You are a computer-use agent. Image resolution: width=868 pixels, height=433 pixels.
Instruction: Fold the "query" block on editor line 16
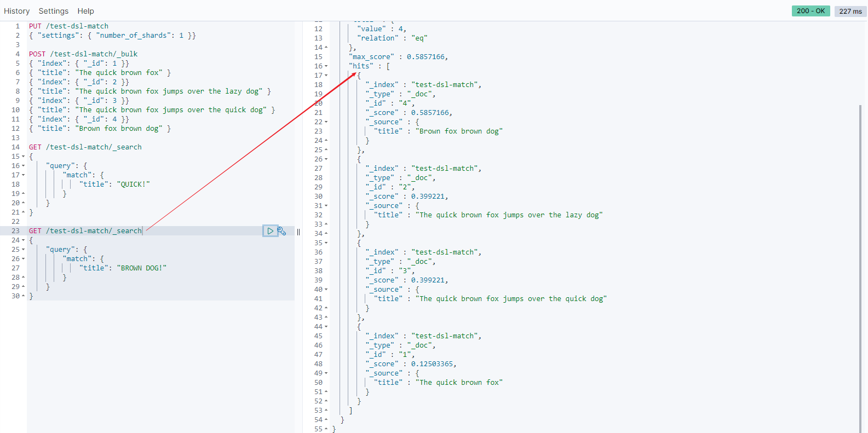23,166
